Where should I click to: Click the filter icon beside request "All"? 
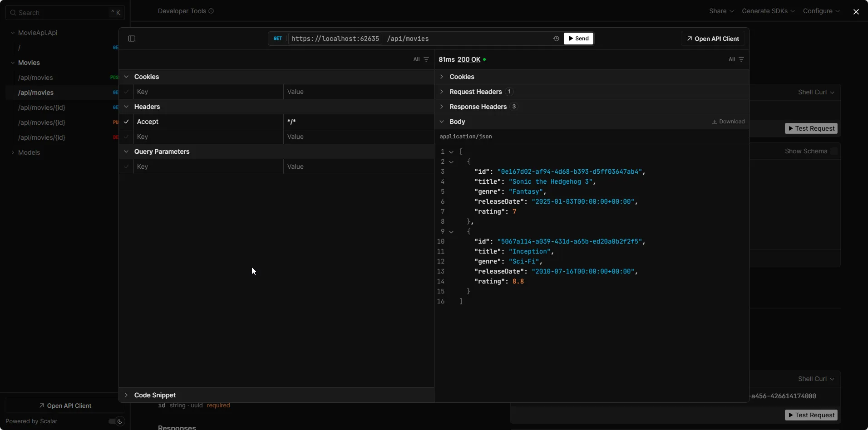tap(426, 59)
